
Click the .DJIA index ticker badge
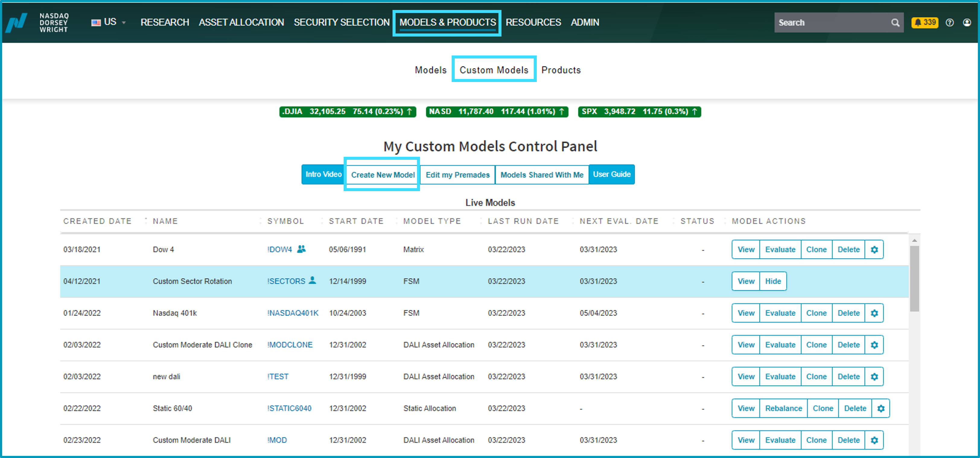click(x=347, y=111)
